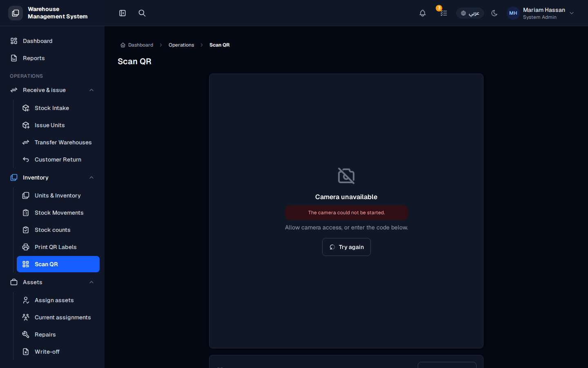Collapse the Assets section
The width and height of the screenshot is (588, 368).
(52, 282)
